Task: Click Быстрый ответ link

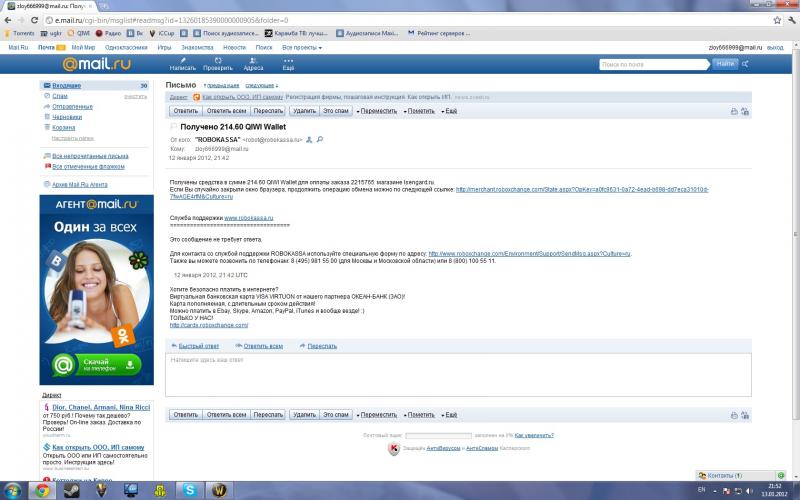Action: click(x=198, y=346)
